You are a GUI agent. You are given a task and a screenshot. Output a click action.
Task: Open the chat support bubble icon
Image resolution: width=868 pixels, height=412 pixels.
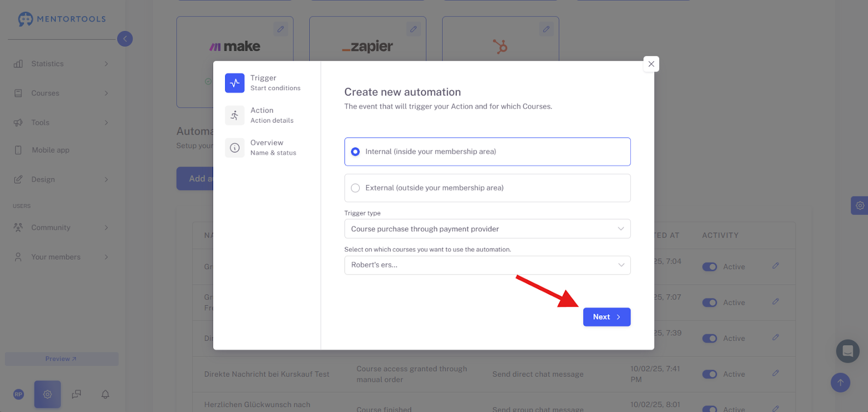[x=847, y=351]
